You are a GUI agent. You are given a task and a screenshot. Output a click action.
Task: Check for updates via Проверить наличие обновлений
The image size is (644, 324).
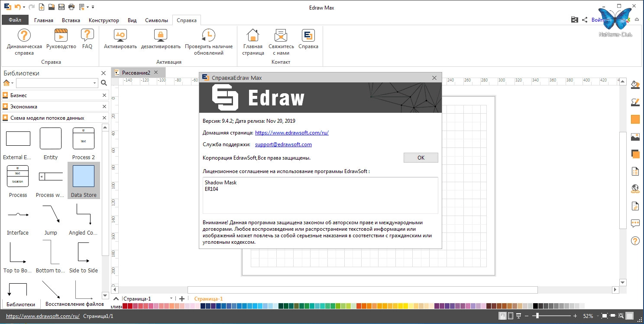pos(208,36)
